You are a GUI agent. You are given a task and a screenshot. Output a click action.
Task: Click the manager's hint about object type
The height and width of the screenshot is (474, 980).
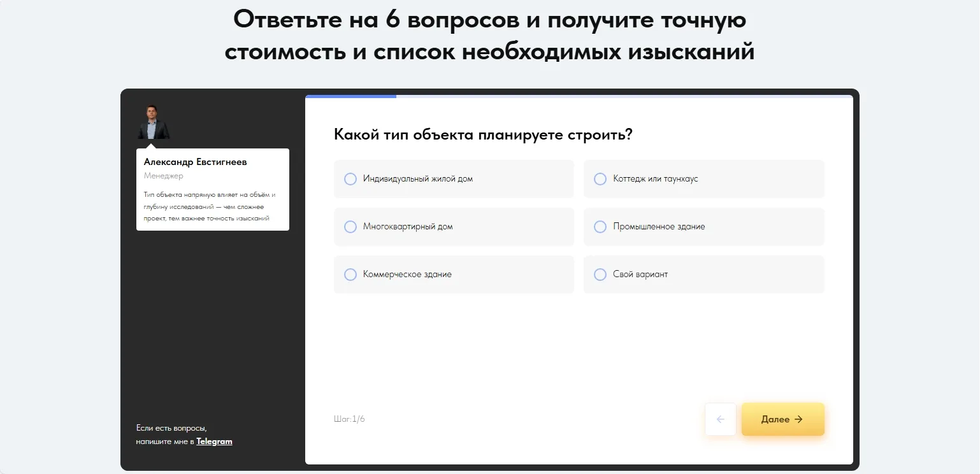point(210,206)
